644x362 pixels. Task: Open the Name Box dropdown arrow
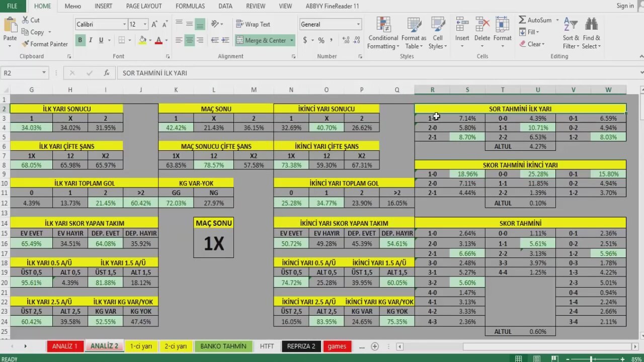pyautogui.click(x=44, y=73)
